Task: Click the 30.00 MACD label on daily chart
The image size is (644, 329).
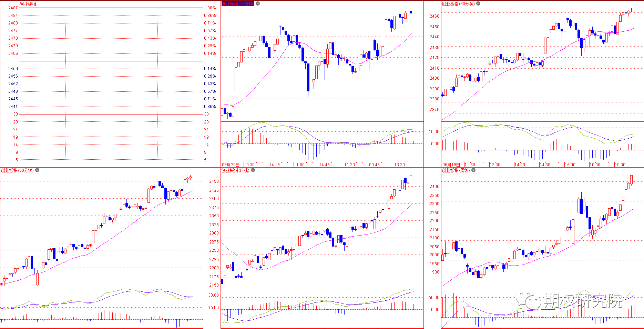Action: point(213,295)
